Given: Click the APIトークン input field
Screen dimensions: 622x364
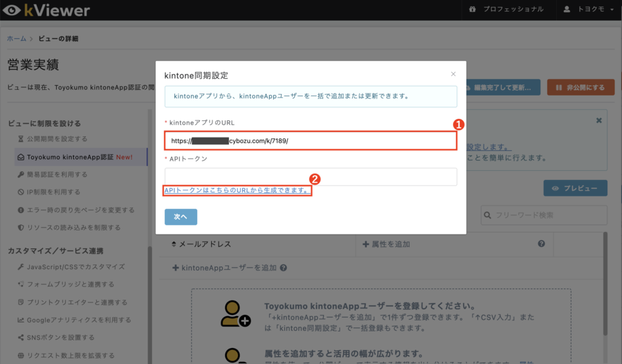Looking at the screenshot, I should click(311, 176).
